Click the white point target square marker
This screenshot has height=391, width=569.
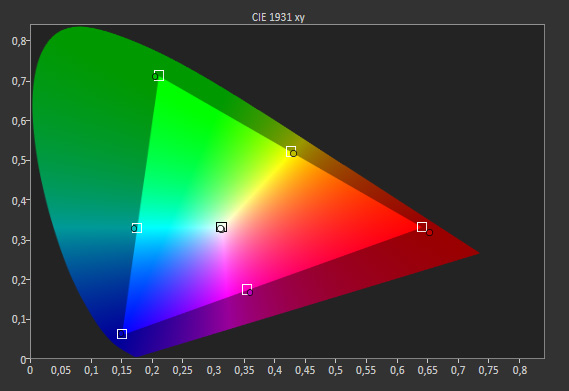(221, 227)
